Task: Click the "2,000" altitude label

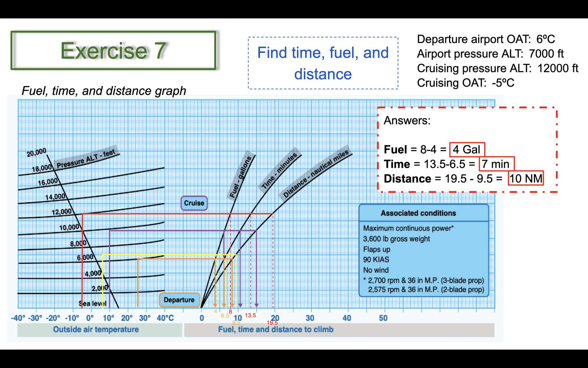Action: pos(100,288)
